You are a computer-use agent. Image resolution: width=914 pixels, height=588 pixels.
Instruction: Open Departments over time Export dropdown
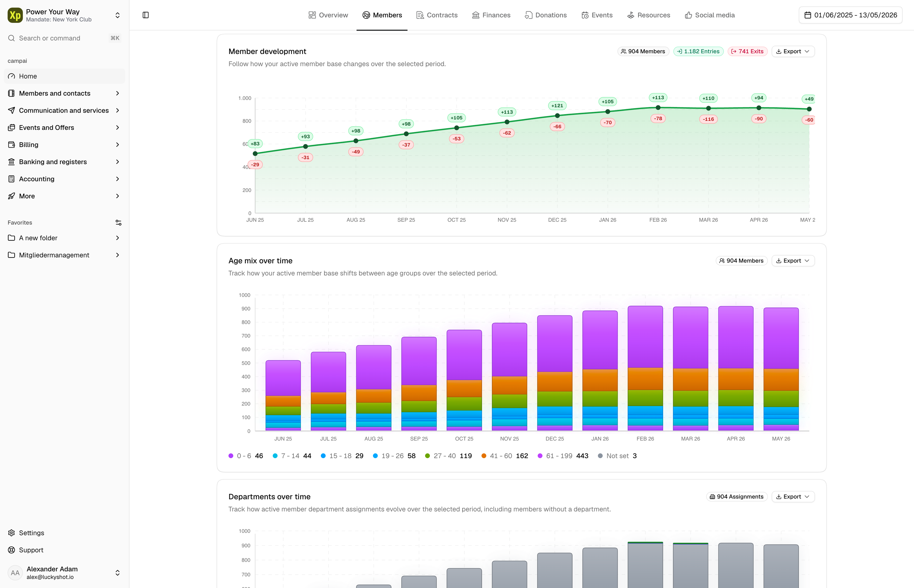tap(793, 497)
